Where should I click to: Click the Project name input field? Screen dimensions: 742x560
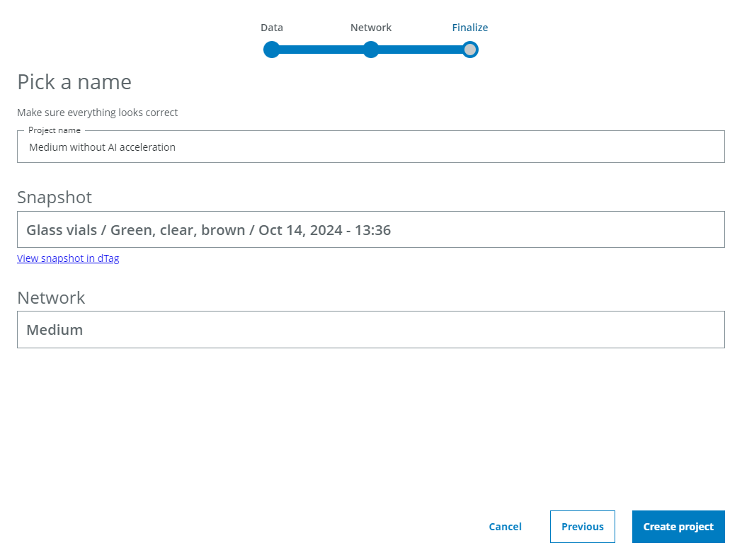pos(371,147)
